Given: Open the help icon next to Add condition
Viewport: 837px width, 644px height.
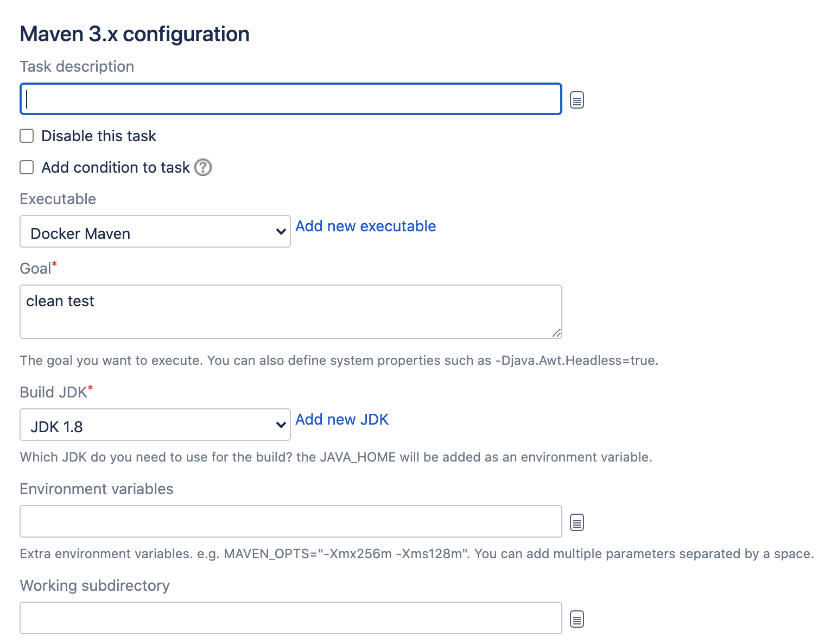Looking at the screenshot, I should 203,168.
